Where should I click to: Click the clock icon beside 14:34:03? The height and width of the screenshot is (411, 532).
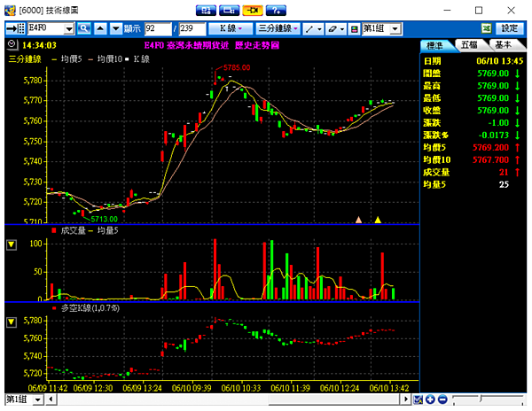click(12, 44)
